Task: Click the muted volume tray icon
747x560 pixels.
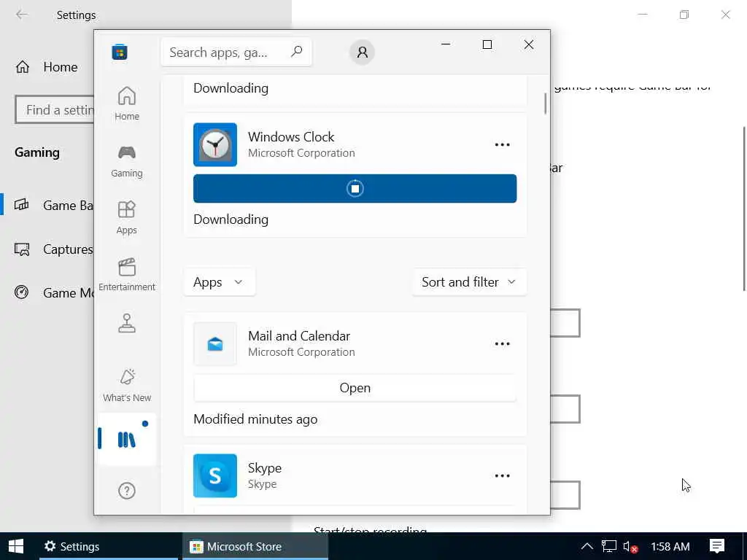Action: click(x=630, y=547)
